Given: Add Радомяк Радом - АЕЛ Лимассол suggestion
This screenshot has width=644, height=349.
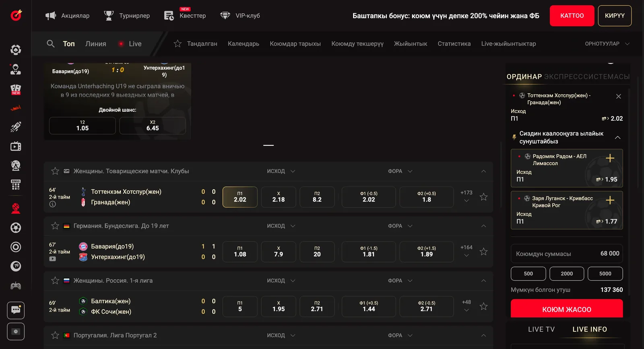Looking at the screenshot, I should [610, 158].
